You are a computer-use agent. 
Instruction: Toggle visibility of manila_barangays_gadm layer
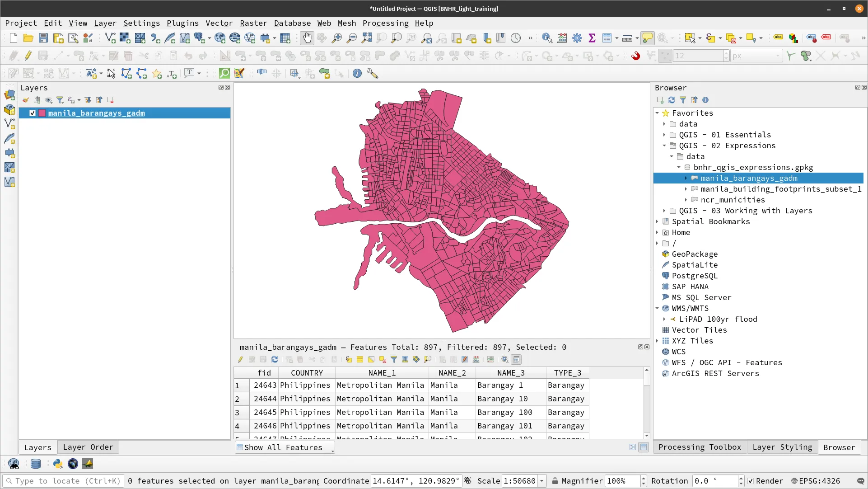click(x=32, y=113)
